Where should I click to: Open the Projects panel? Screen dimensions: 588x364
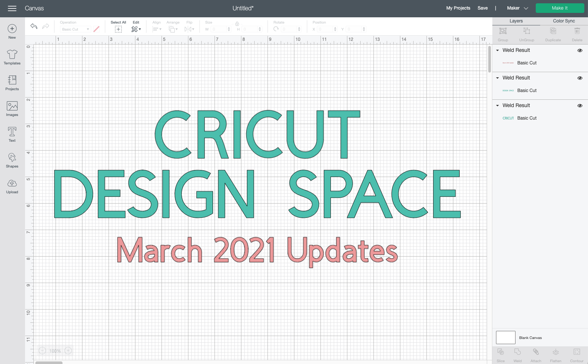pos(12,83)
